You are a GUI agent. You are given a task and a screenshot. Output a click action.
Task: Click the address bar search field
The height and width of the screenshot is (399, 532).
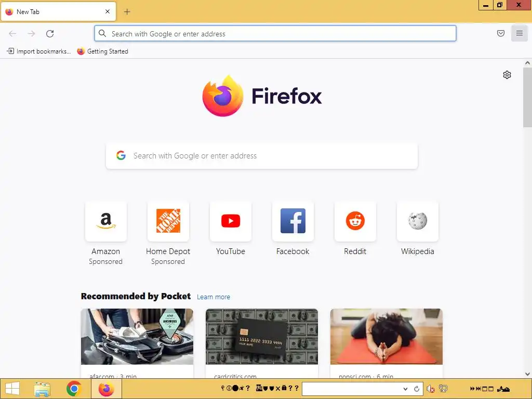tap(275, 34)
